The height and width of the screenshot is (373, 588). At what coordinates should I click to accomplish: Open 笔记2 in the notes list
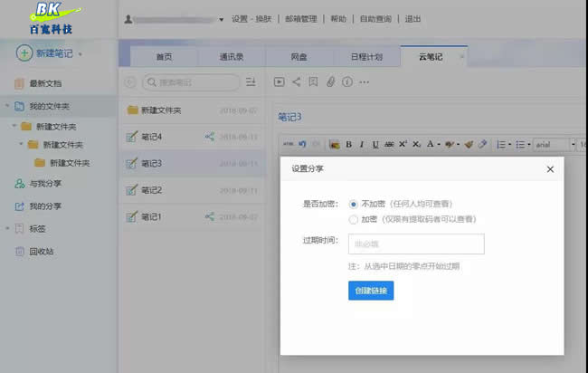(x=192, y=190)
